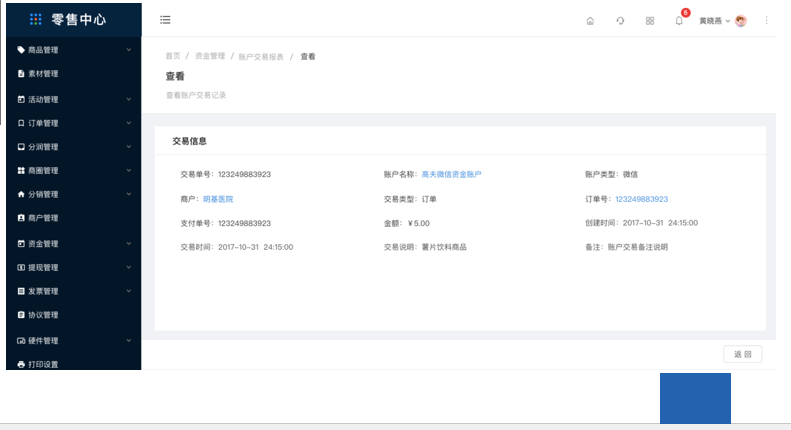The image size is (791, 430).
Task: Expand the 硬件管理 chevron
Action: pos(129,341)
